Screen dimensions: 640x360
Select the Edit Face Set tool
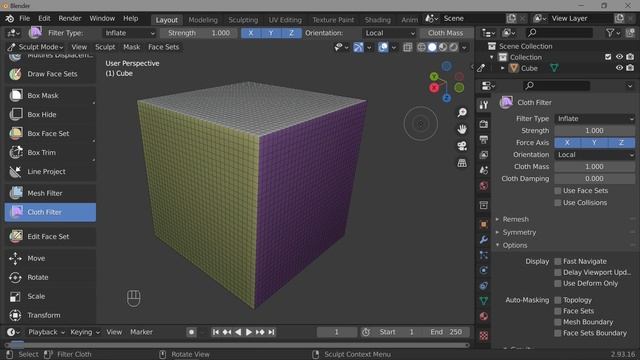[x=50, y=236]
